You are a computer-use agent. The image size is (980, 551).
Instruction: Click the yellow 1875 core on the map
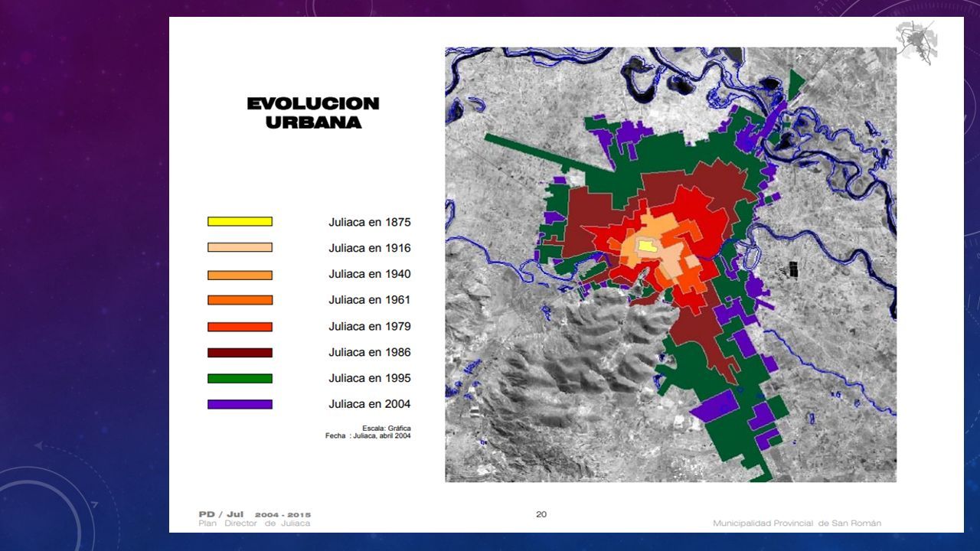coord(648,246)
